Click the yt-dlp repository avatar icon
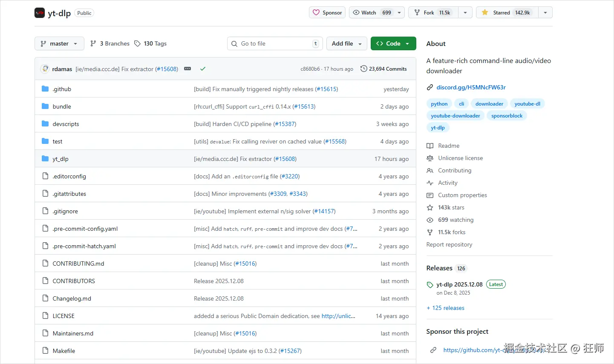This screenshot has height=364, width=614. 40,13
